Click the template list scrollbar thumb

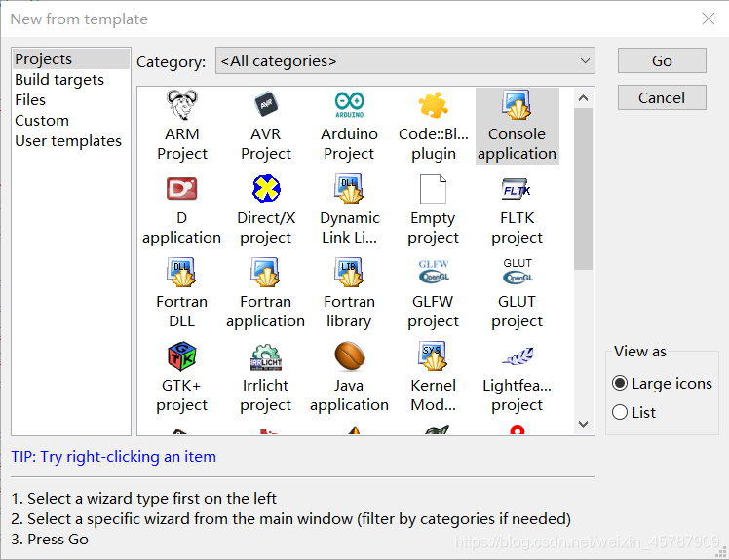point(584,189)
